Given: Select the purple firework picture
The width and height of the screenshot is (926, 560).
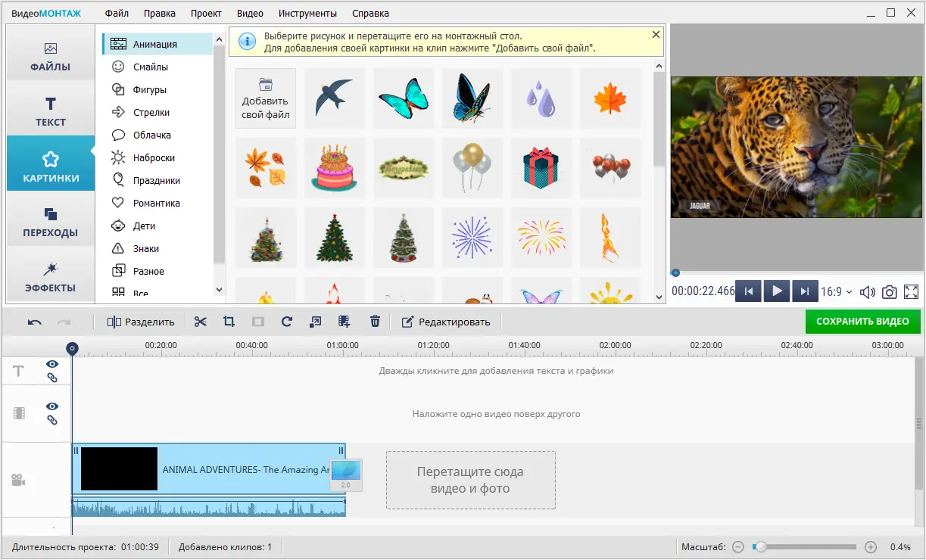Looking at the screenshot, I should [472, 237].
